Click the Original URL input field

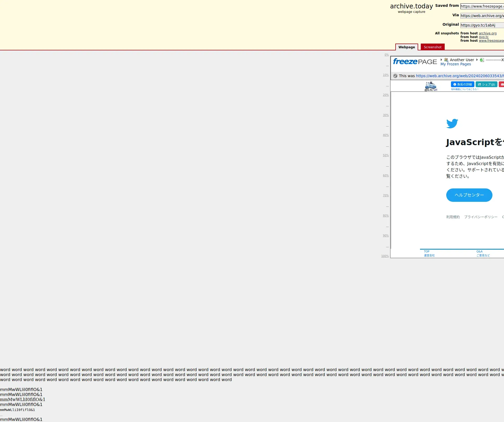coord(482,25)
